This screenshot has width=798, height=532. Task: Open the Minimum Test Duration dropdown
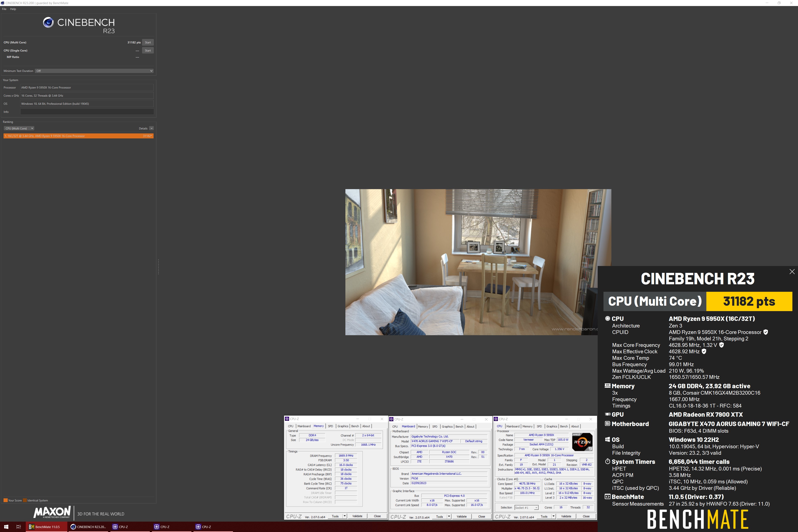pos(94,71)
